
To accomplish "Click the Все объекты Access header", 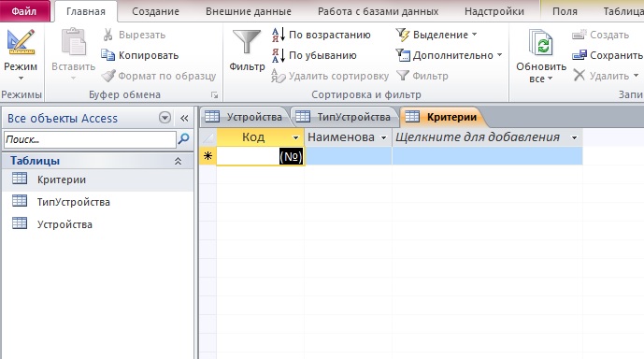I will pos(63,119).
